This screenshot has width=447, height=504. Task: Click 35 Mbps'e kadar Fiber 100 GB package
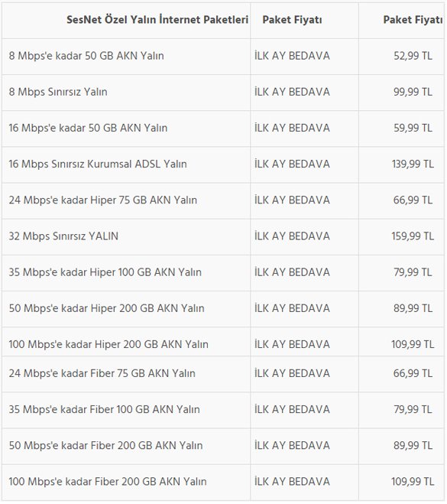(105, 409)
